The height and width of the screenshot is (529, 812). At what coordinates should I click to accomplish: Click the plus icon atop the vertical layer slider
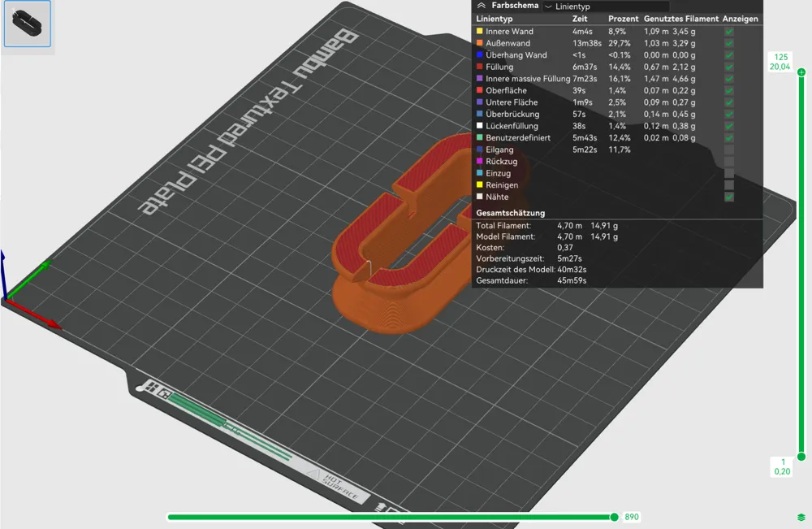click(x=801, y=72)
